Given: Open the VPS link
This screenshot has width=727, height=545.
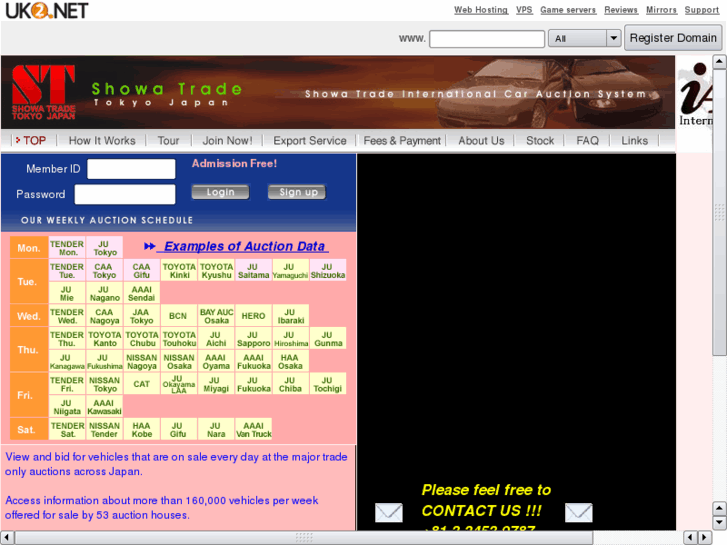Looking at the screenshot, I should [x=524, y=10].
